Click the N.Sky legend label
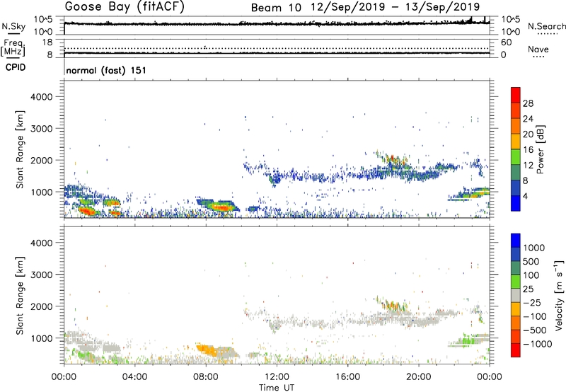Image resolution: width=566 pixels, height=392 pixels. click(13, 26)
